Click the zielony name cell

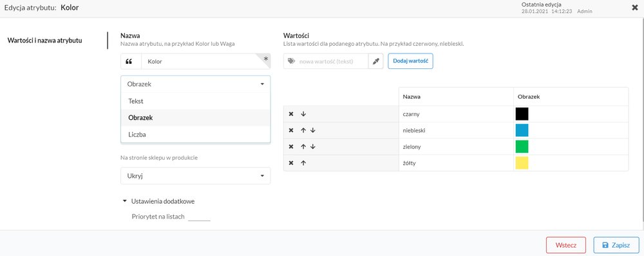(456, 147)
